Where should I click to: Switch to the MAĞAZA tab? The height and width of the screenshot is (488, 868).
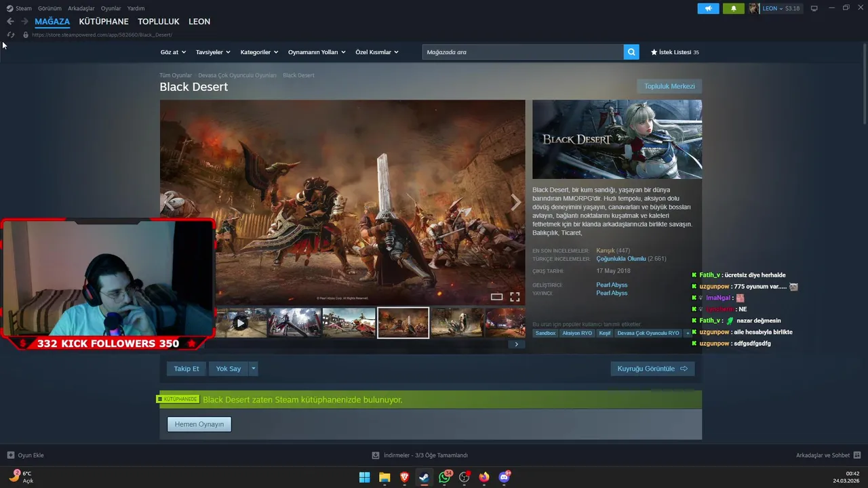[52, 22]
